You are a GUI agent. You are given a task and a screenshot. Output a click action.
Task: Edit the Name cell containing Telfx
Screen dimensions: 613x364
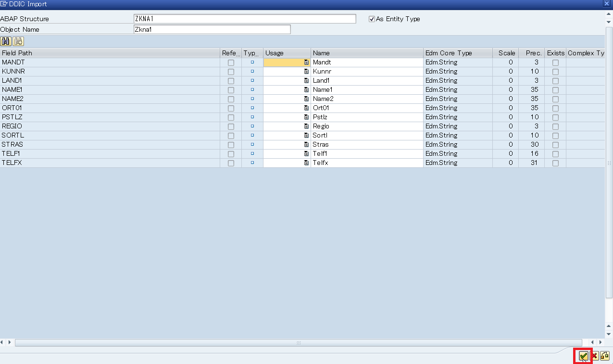click(367, 163)
